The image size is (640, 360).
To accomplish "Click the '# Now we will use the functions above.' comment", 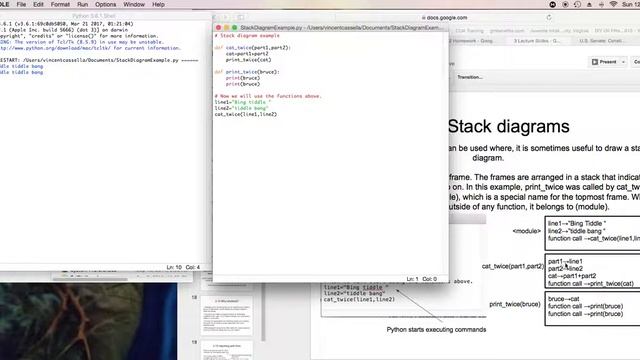I will 268,96.
